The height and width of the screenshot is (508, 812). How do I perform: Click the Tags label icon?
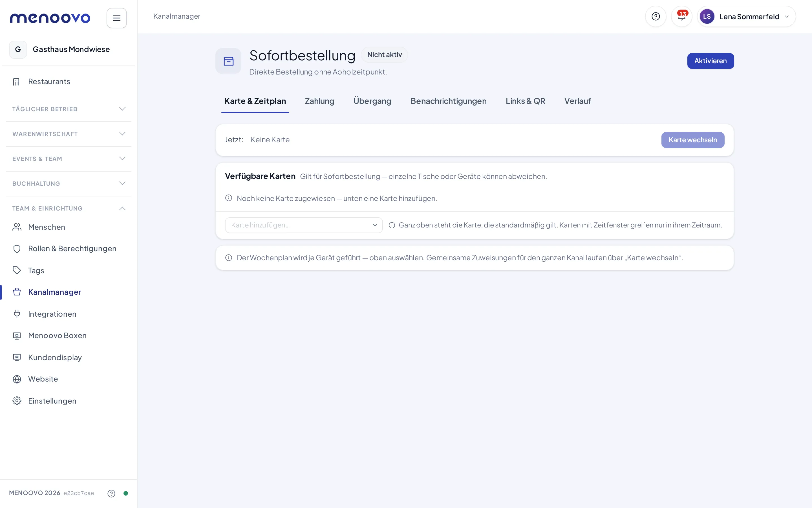[17, 270]
